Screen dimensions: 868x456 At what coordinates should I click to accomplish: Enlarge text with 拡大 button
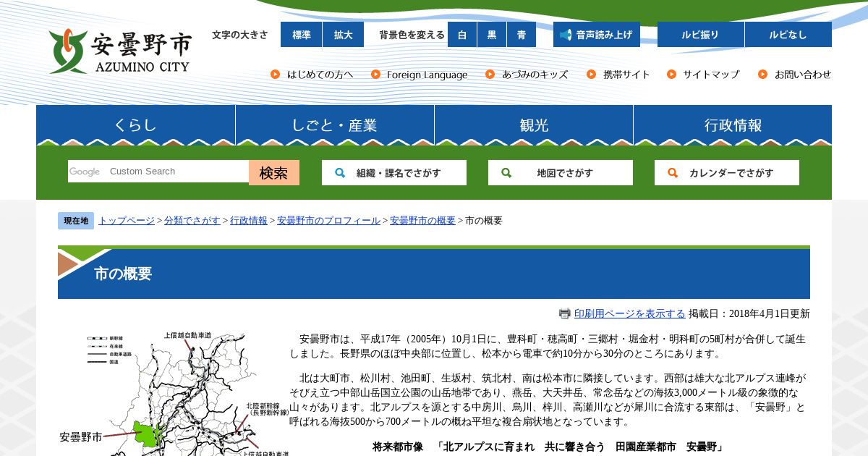point(344,35)
